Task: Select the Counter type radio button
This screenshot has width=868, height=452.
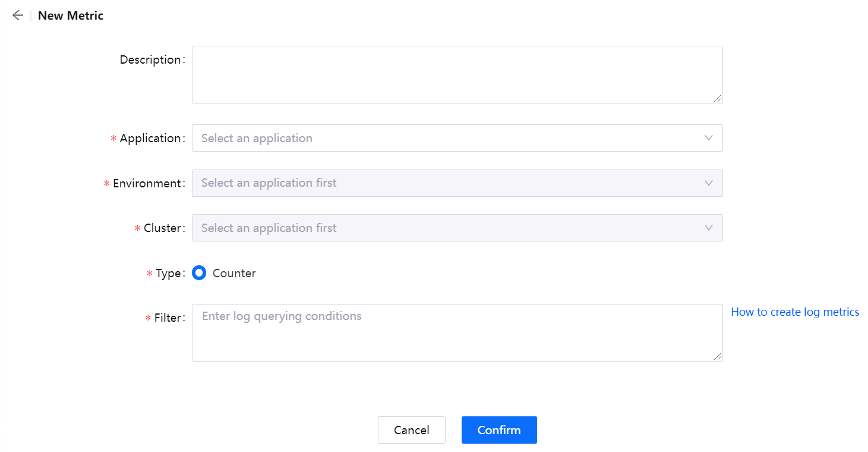Action: (x=199, y=272)
